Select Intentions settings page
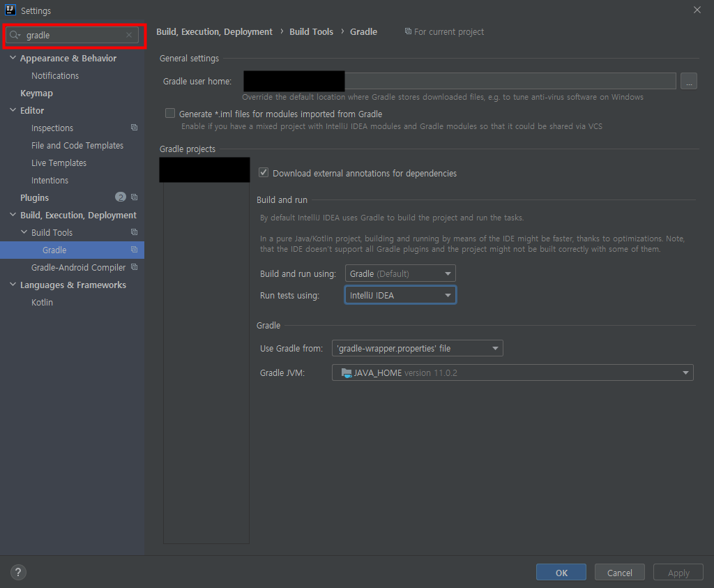714x588 pixels. point(50,181)
